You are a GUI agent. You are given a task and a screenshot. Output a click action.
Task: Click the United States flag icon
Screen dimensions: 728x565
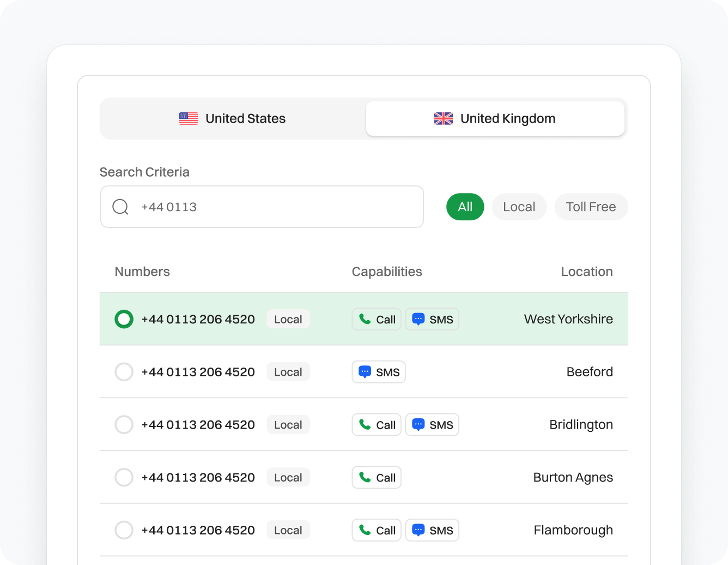[189, 118]
